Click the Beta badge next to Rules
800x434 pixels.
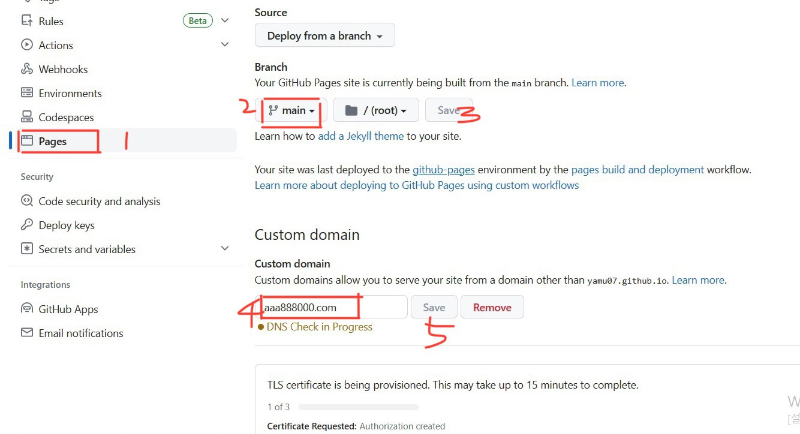coord(197,20)
